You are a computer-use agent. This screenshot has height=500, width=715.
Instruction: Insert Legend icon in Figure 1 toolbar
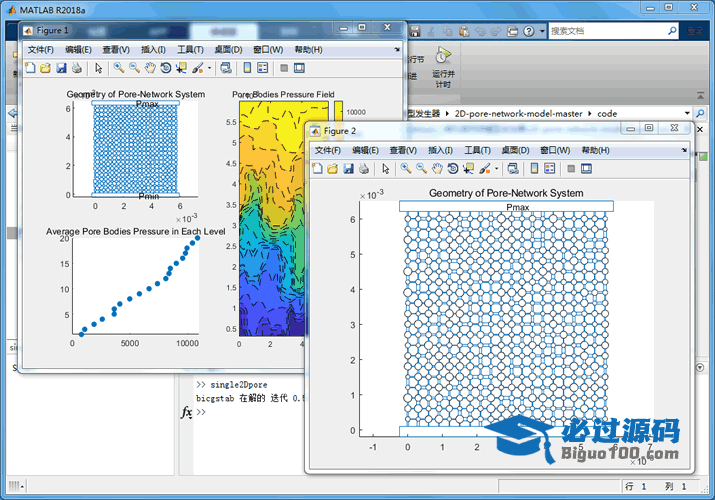pyautogui.click(x=263, y=68)
